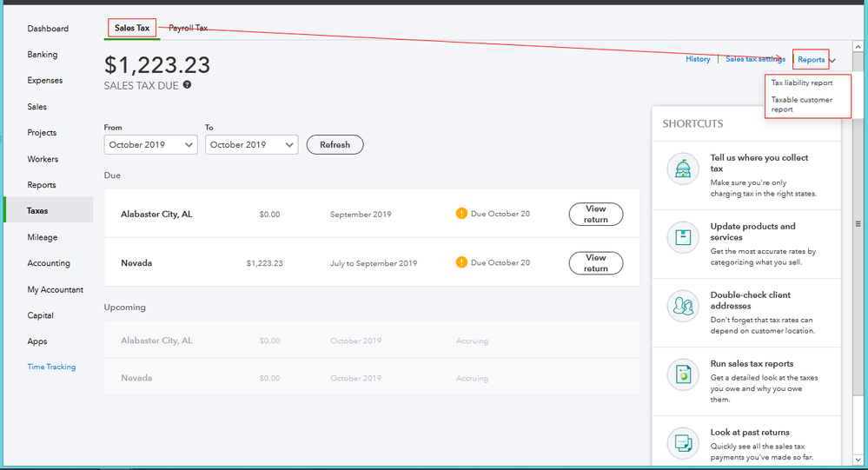Select Taxable customer report menu entry
Image resolution: width=868 pixels, height=470 pixels.
click(x=802, y=104)
